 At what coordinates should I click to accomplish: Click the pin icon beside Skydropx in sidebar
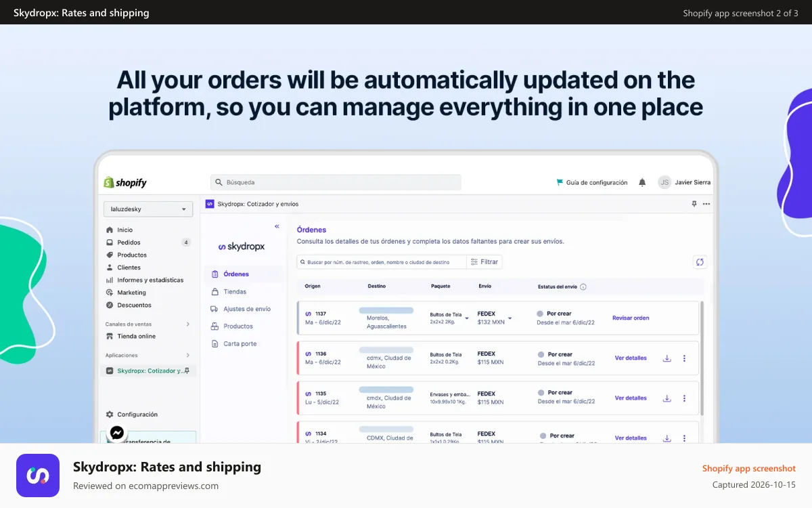pyautogui.click(x=187, y=371)
